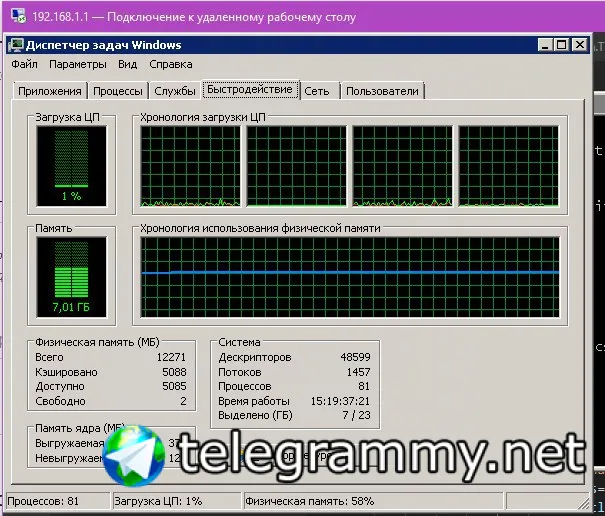This screenshot has height=516, width=605.
Task: Click the Task Manager title bar icon
Action: (x=16, y=45)
